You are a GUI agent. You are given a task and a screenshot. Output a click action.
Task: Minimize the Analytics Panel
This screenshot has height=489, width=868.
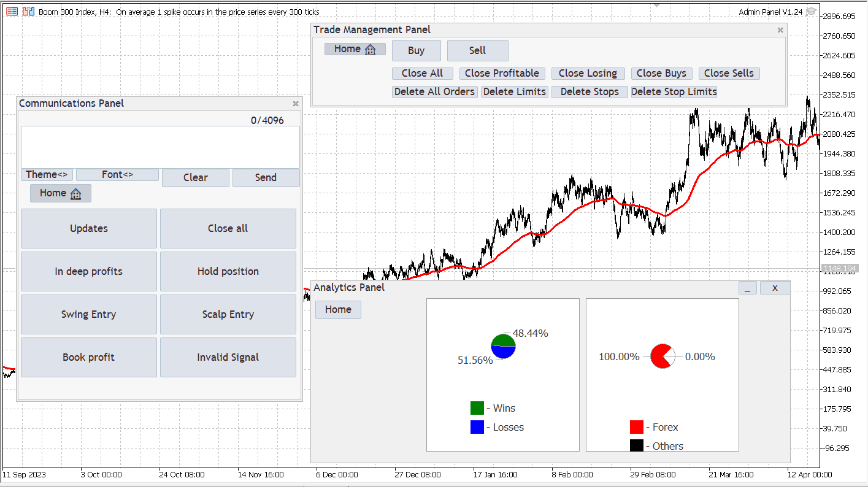click(x=748, y=288)
